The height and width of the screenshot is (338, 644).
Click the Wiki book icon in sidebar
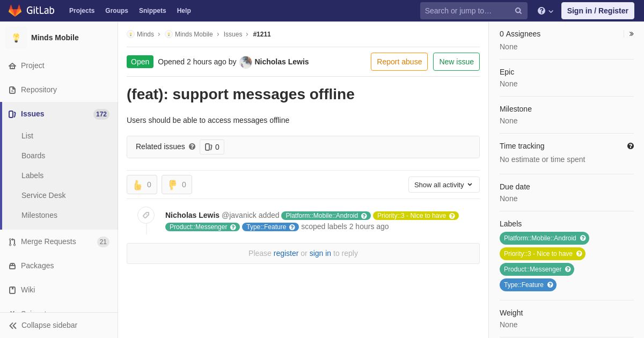tap(12, 290)
